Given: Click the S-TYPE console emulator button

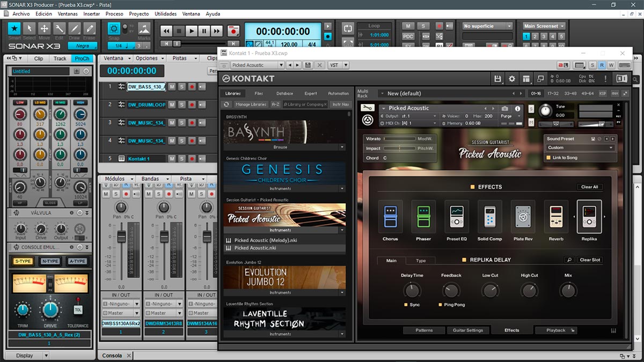Looking at the screenshot, I should 23,261.
